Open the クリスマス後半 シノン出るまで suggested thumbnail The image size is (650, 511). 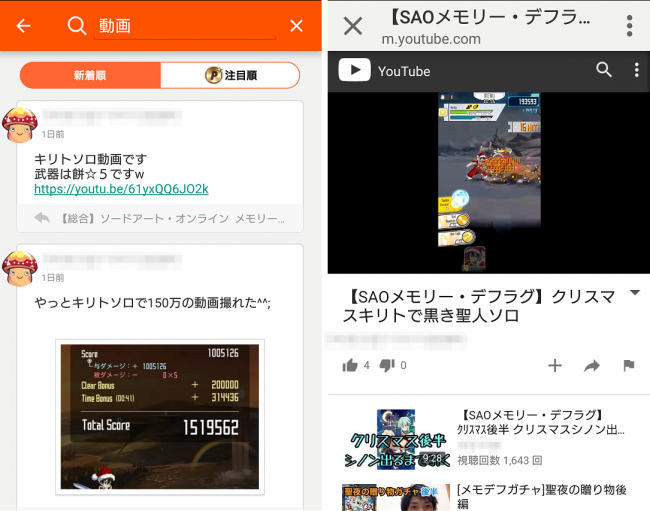[396, 439]
